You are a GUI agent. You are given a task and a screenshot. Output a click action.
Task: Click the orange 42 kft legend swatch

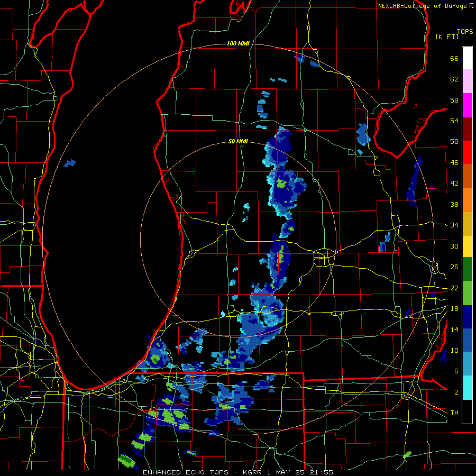click(467, 200)
